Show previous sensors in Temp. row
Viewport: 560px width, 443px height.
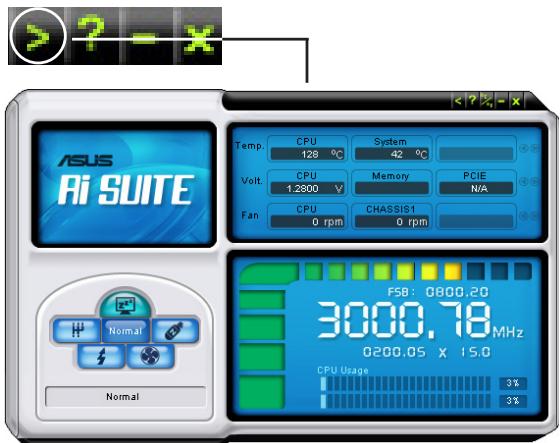tap(523, 148)
